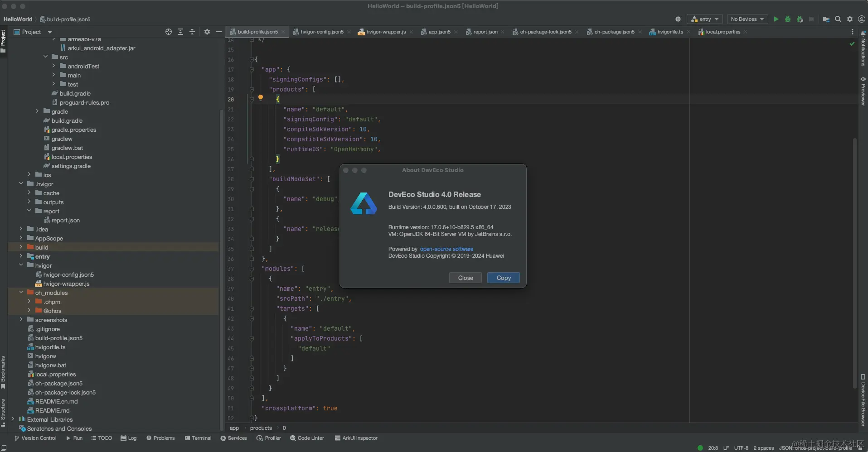Screen dimensions: 868x452
Task: Close the build-profile.json5 tab
Action: coord(283,32)
